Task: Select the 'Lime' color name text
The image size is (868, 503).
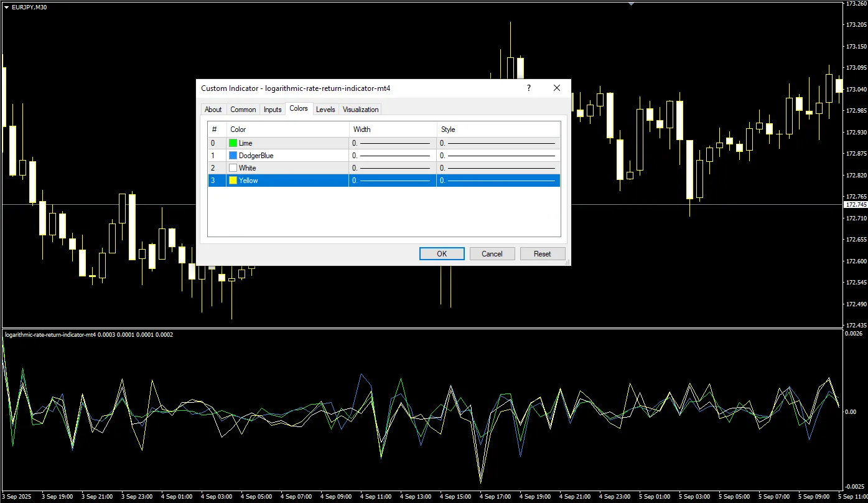Action: tap(246, 143)
